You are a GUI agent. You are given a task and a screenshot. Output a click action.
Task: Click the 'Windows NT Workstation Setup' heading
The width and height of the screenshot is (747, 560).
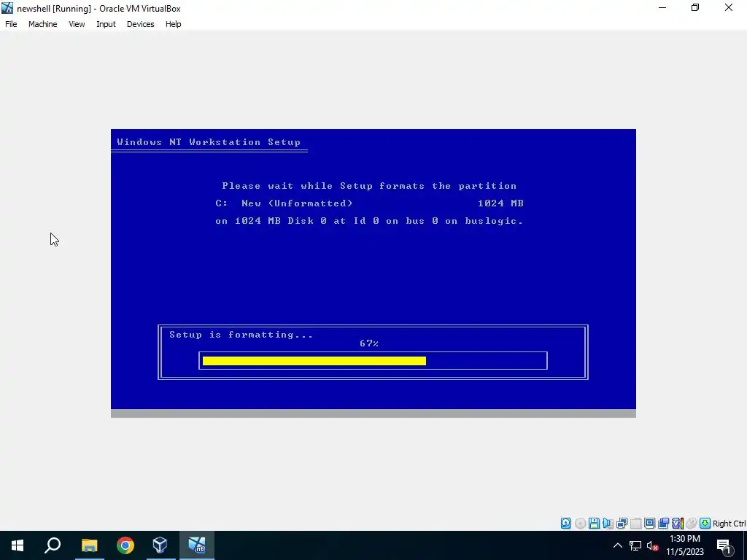[209, 142]
